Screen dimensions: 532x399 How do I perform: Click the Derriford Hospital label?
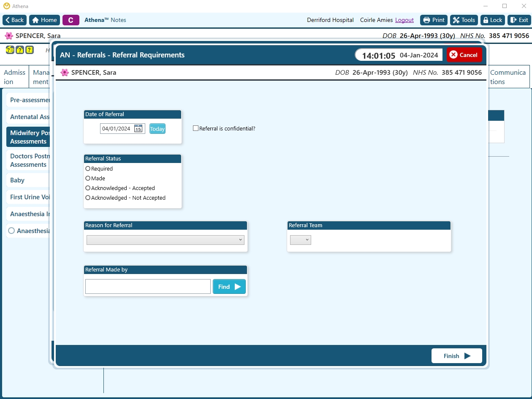(330, 20)
